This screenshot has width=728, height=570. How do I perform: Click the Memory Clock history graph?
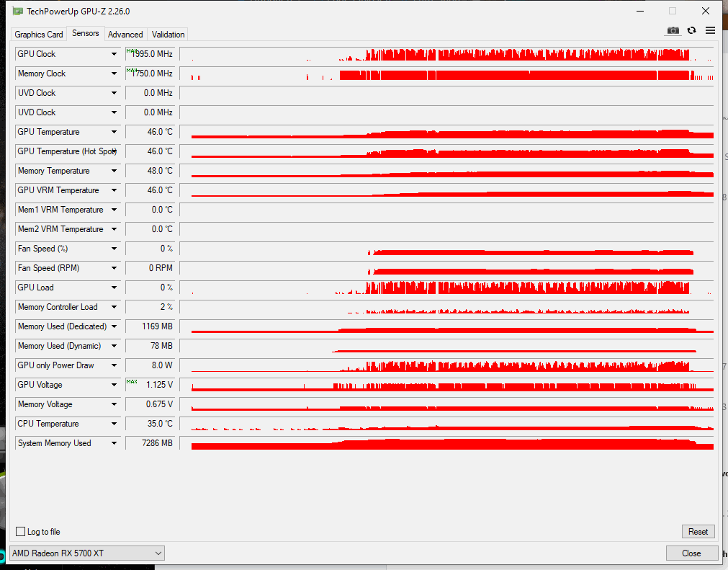coord(446,74)
